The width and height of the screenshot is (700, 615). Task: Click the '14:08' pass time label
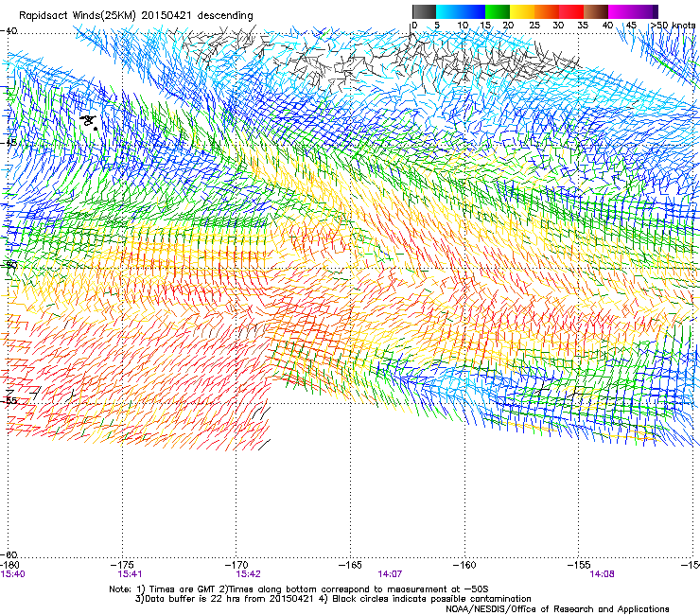point(603,574)
